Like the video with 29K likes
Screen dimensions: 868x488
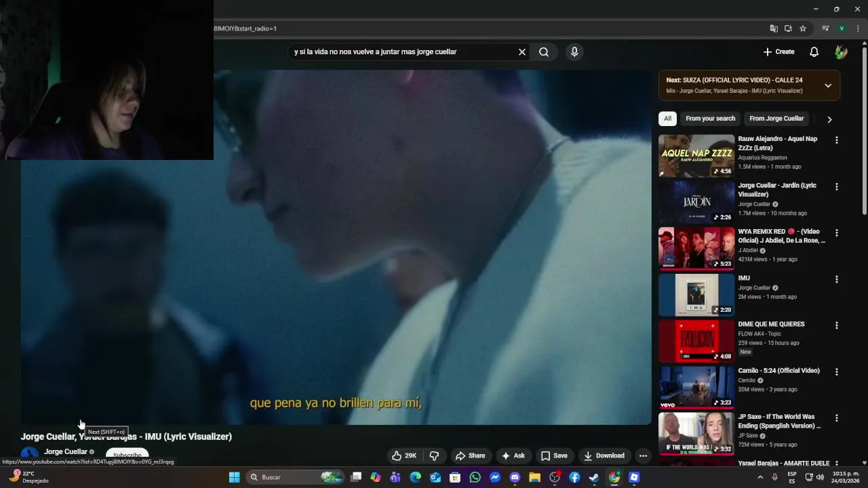[x=404, y=455]
